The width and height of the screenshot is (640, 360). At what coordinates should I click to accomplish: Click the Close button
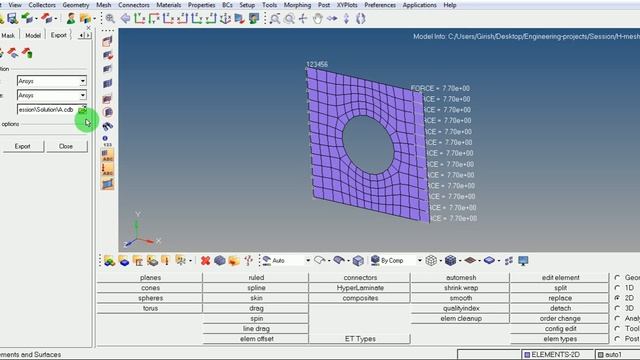(x=66, y=146)
